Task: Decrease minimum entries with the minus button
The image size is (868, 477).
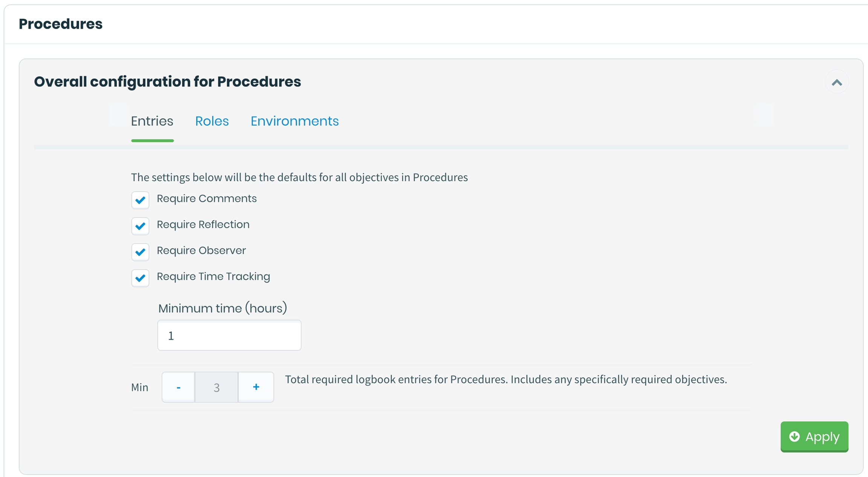Action: coord(178,387)
